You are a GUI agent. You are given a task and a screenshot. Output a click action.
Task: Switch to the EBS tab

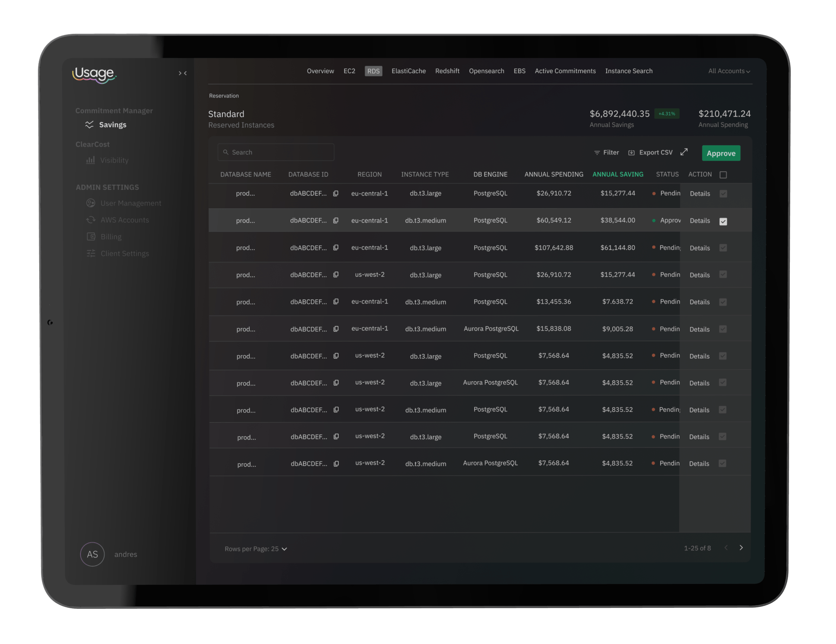[519, 71]
